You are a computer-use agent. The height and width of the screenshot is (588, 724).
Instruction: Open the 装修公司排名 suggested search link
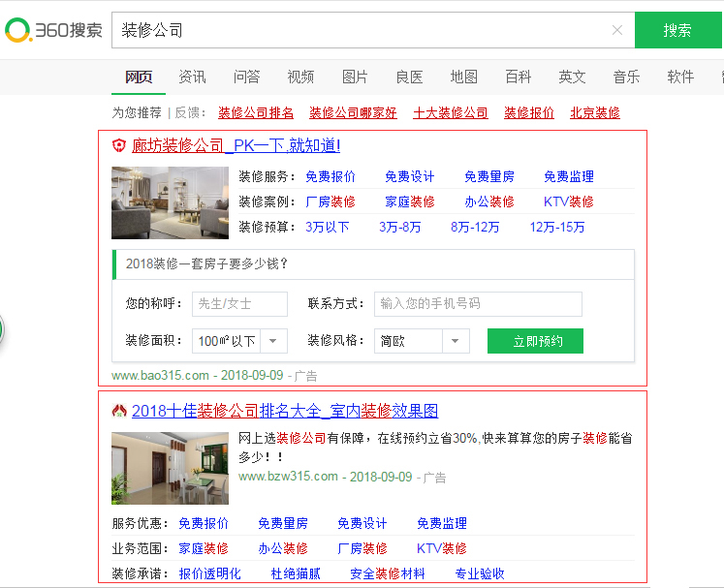click(256, 112)
